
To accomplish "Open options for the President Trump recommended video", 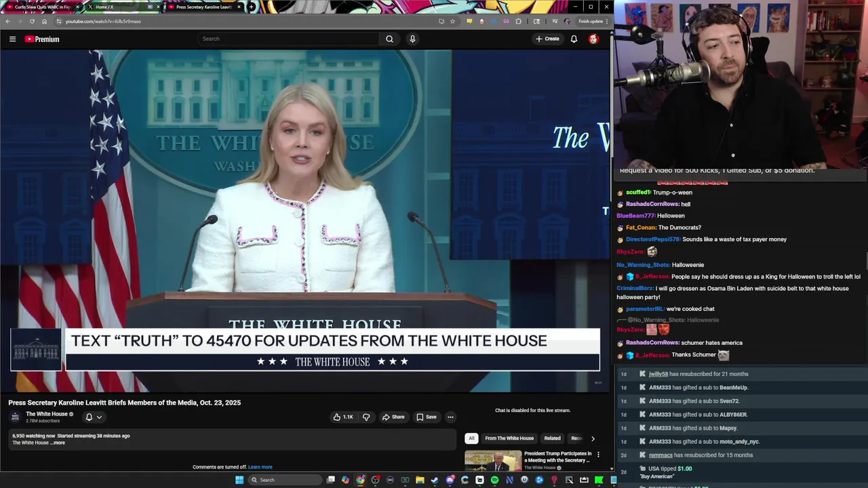I will (x=598, y=455).
